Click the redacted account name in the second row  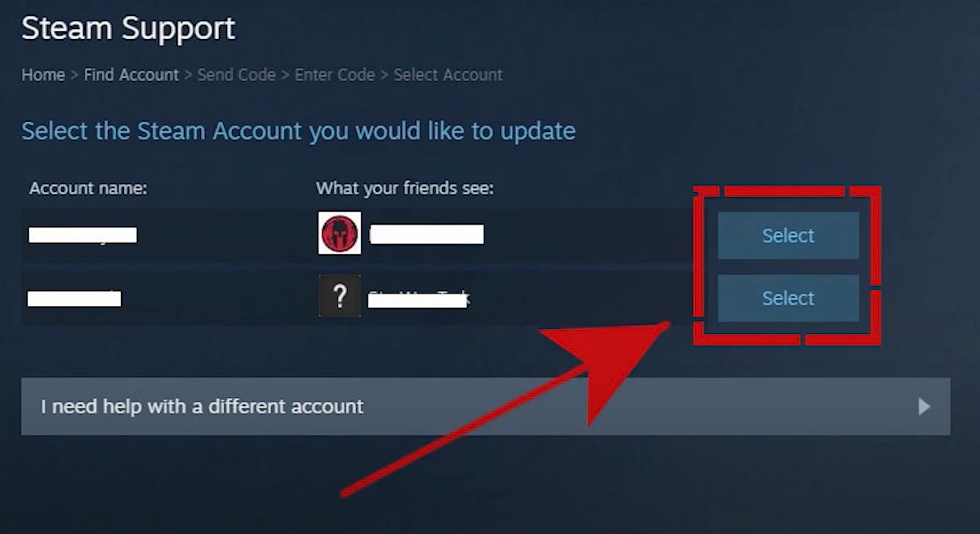[74, 298]
